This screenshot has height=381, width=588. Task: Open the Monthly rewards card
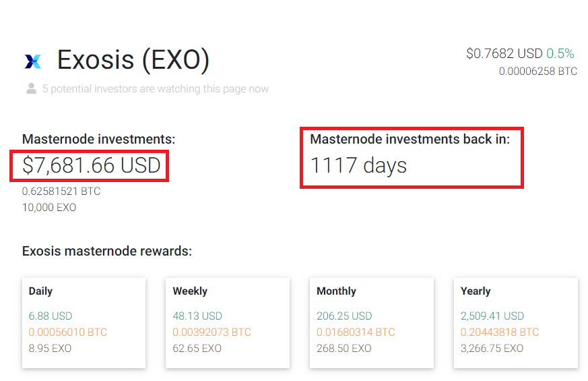(372, 322)
